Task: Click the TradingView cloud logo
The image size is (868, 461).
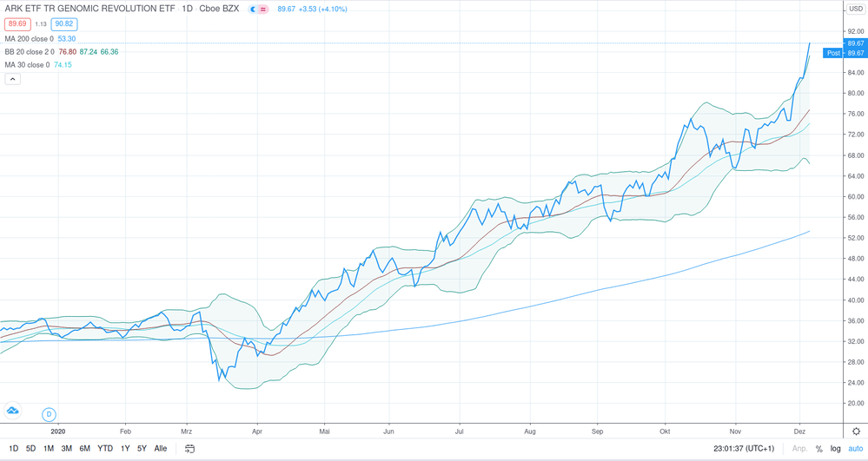Action: [x=12, y=411]
